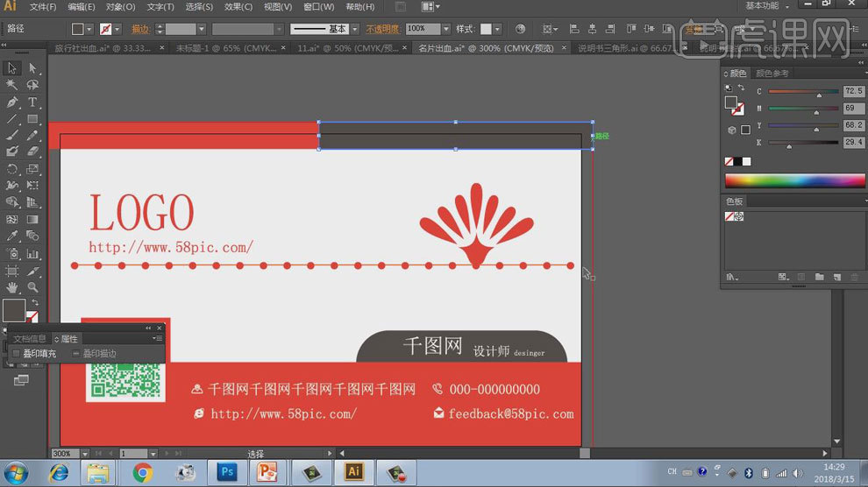
Task: Click the New Swatch icon
Action: pyautogui.click(x=837, y=277)
